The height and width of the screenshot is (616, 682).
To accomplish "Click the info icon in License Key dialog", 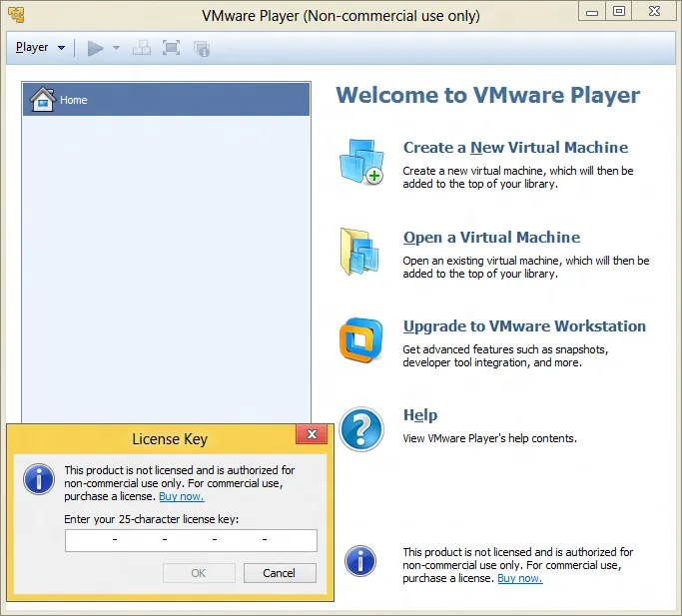I will pyautogui.click(x=39, y=479).
